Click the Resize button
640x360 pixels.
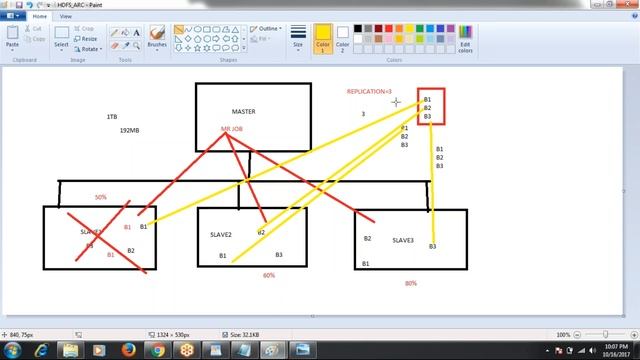(x=86, y=39)
